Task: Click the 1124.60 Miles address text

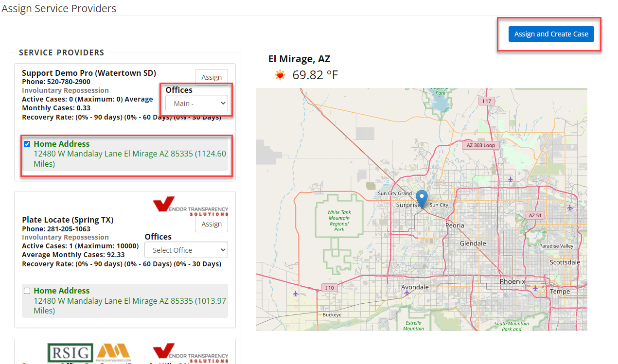Action: 130,159
